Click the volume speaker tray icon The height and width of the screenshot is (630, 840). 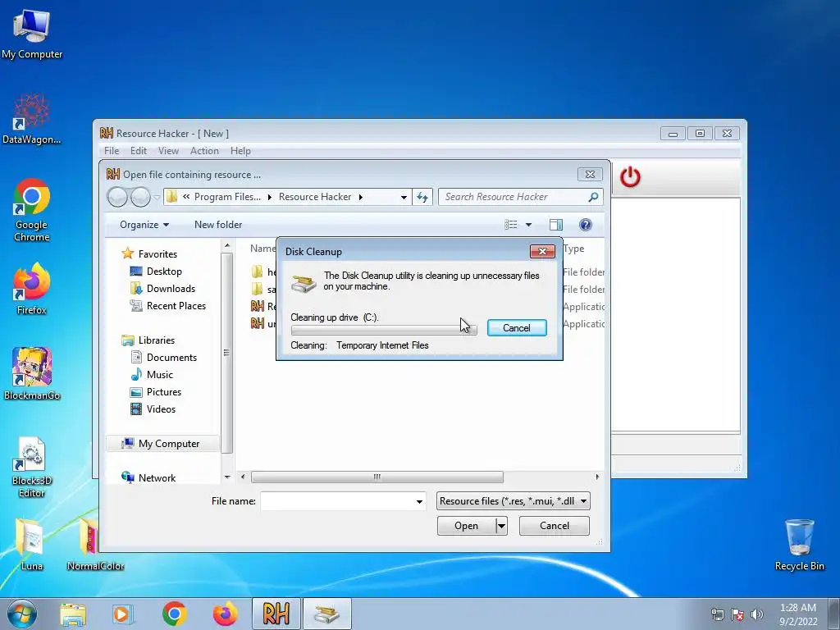coord(757,614)
